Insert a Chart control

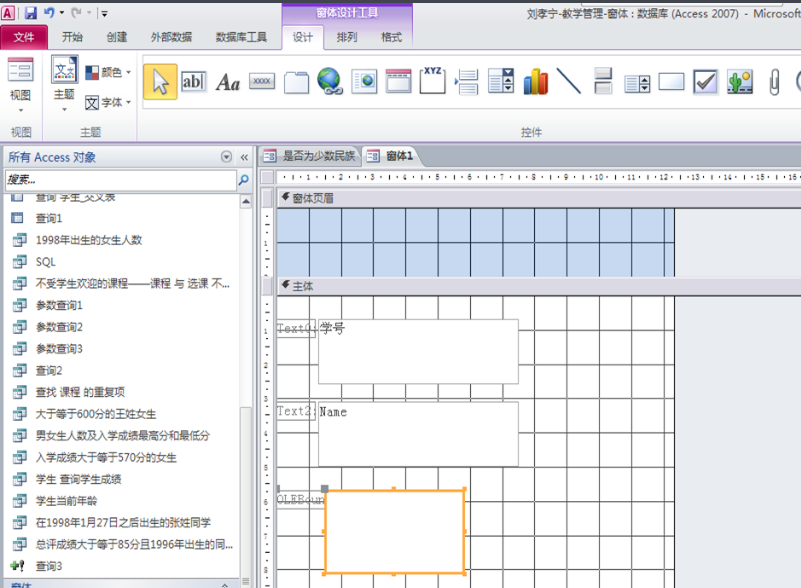click(x=535, y=82)
